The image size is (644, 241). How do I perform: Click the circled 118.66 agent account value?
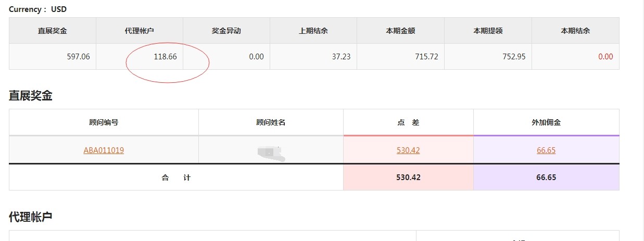click(166, 57)
